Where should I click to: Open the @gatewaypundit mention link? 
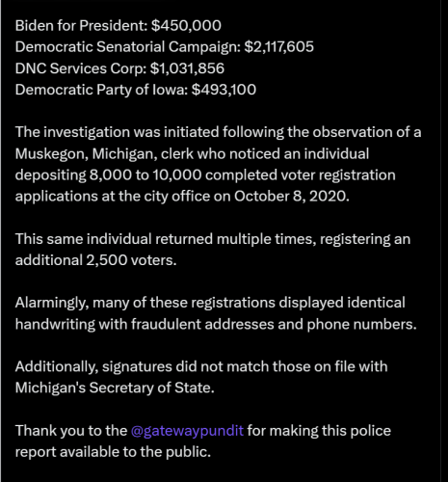coord(187,431)
